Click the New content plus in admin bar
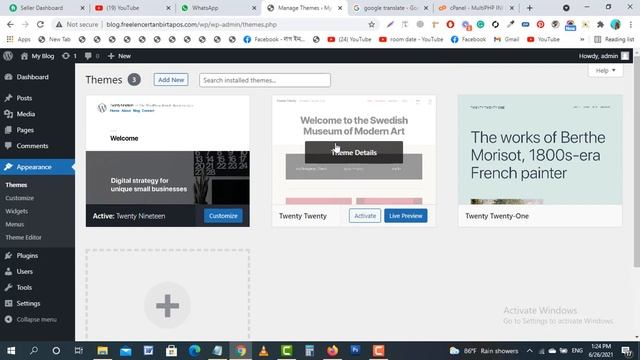Viewport: 640px width, 360px height. 119,56
